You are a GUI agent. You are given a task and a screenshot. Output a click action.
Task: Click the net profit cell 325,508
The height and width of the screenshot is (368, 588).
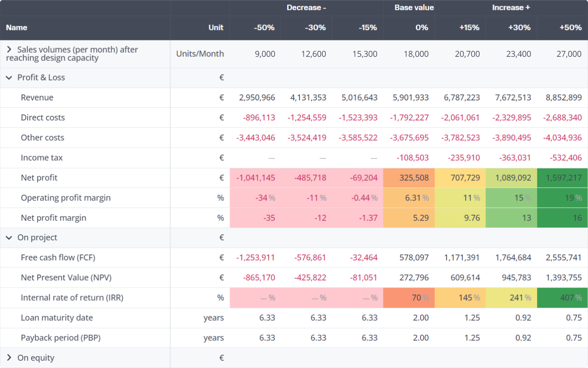click(409, 178)
